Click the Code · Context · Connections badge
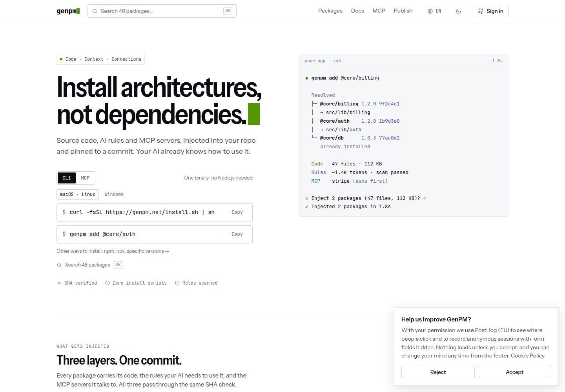This screenshot has width=565, height=392. [x=100, y=59]
